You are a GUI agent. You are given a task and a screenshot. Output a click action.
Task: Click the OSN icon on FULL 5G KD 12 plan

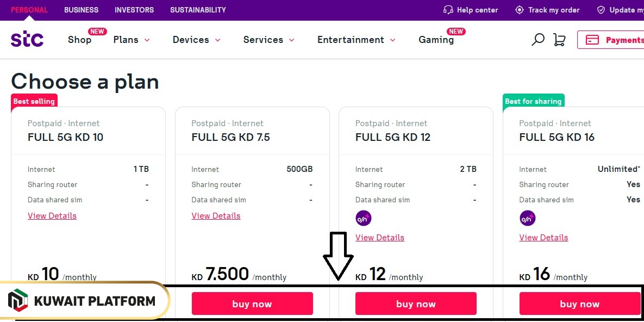coord(363,218)
